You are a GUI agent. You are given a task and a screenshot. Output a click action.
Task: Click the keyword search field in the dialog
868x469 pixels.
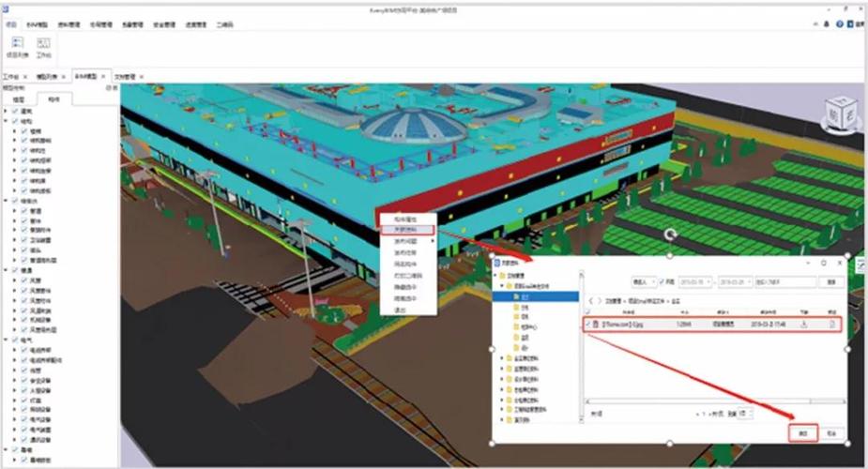click(x=785, y=282)
